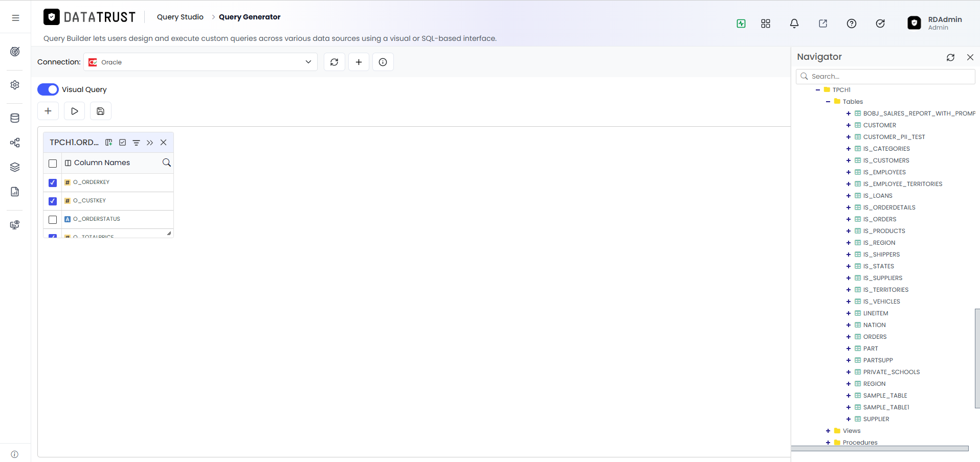
Task: Expand the Views folder
Action: pyautogui.click(x=828, y=431)
